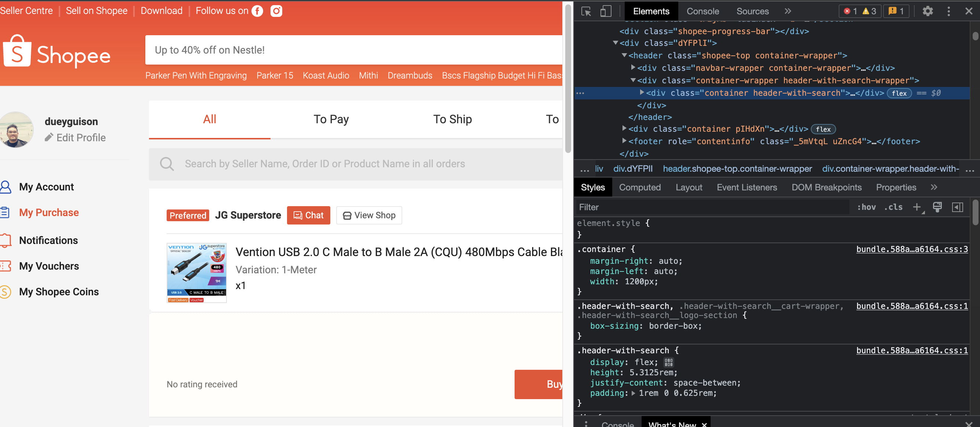Expand the container pIHdXn div node
Screen dimensions: 980x427
click(624, 128)
